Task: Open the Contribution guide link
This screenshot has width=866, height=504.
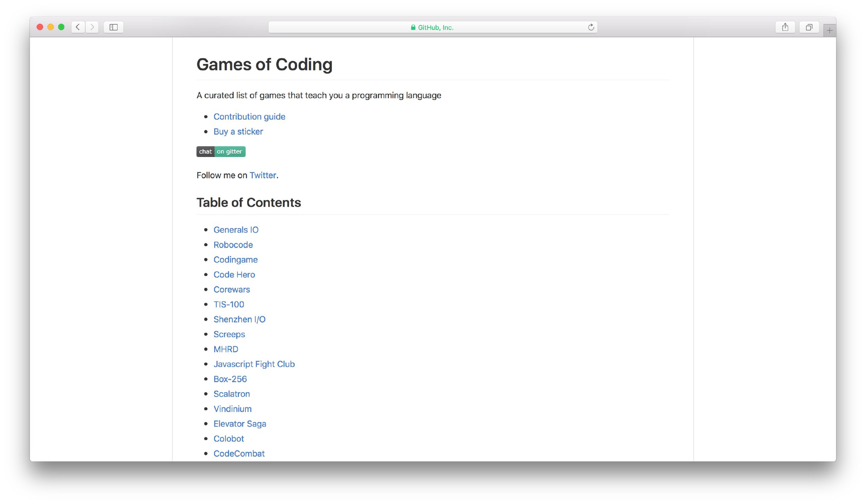Action: pos(250,117)
